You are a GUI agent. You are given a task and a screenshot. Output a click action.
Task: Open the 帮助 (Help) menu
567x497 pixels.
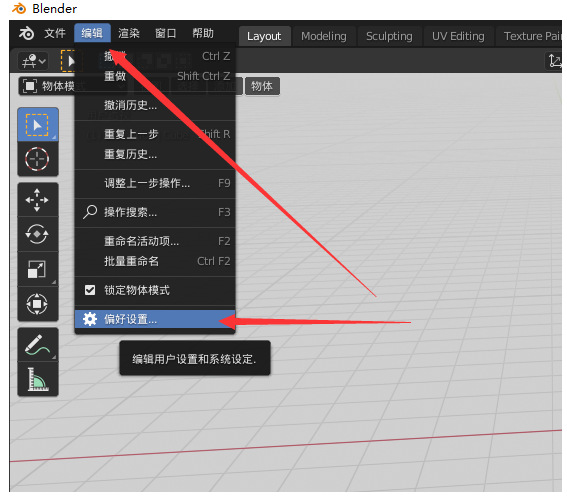point(203,33)
